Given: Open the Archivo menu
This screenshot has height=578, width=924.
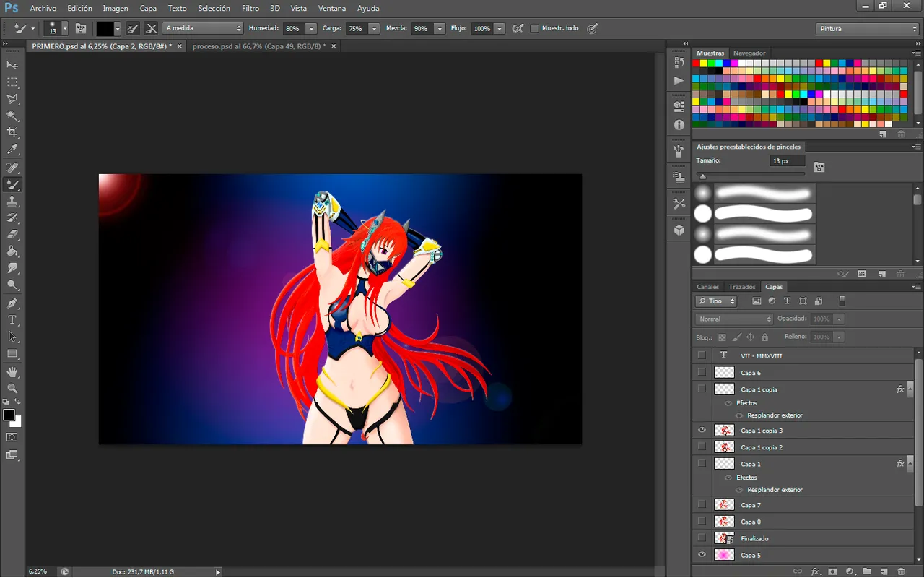Looking at the screenshot, I should coord(43,8).
